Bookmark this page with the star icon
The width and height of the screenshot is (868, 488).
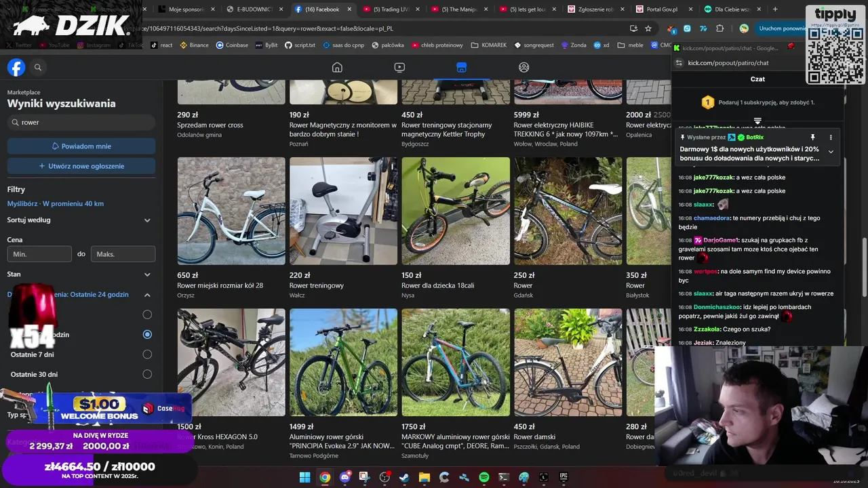[x=648, y=28]
